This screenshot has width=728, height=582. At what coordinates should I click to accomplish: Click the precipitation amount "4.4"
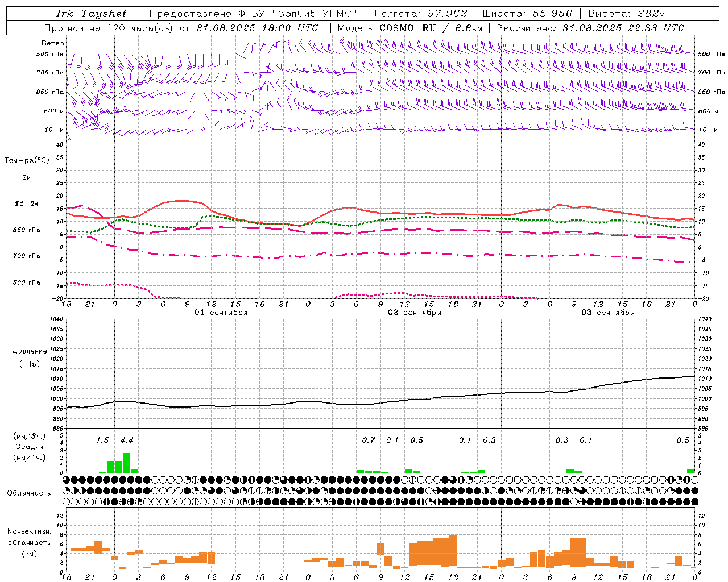126,440
